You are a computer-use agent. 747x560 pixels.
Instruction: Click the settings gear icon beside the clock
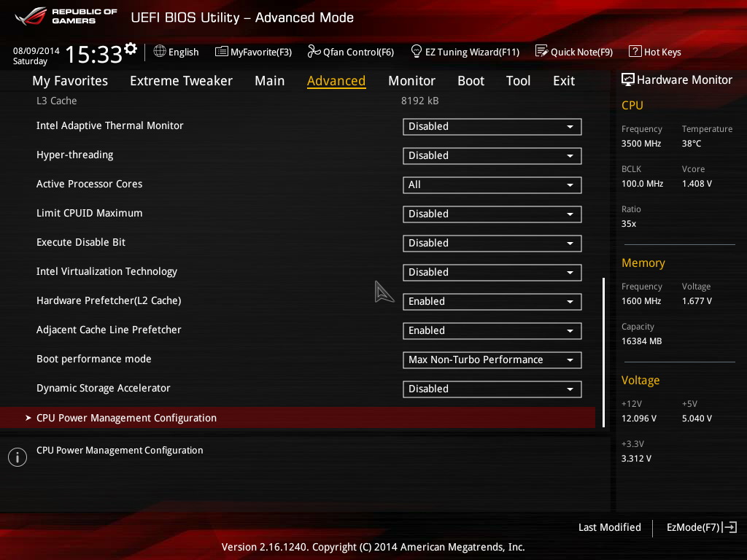pos(131,49)
